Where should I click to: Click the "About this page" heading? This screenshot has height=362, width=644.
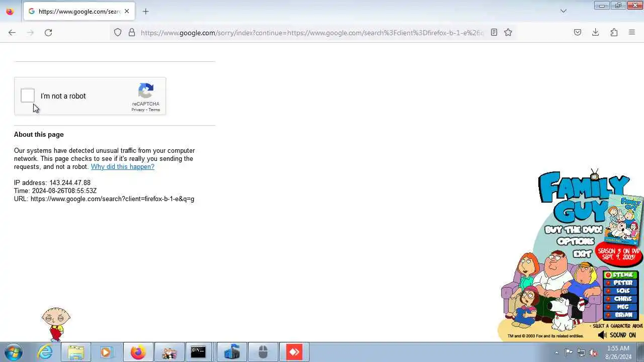coord(39,134)
